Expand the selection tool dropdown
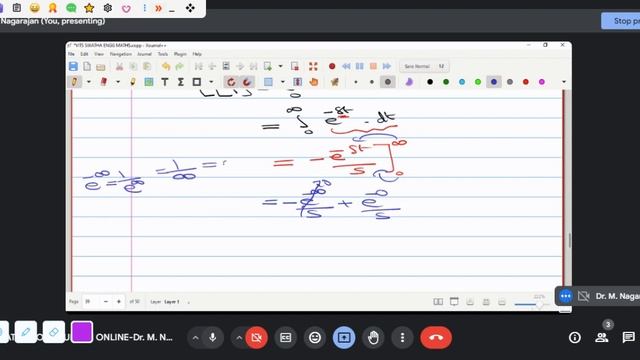 [282, 82]
